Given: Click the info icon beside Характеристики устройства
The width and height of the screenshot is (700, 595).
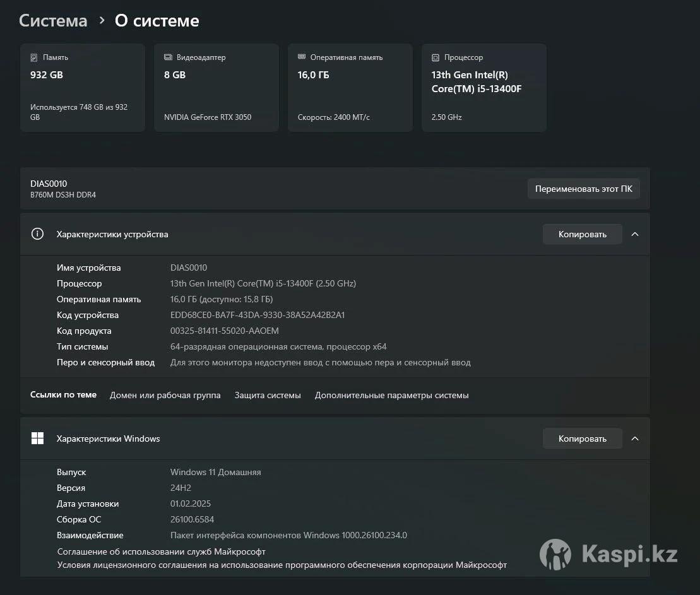Looking at the screenshot, I should click(37, 234).
